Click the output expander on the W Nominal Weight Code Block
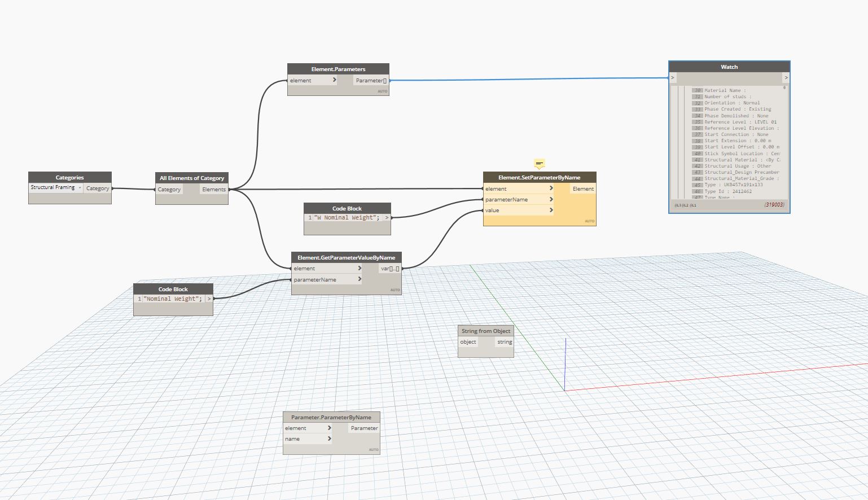Image resolution: width=868 pixels, height=500 pixels. [x=387, y=217]
